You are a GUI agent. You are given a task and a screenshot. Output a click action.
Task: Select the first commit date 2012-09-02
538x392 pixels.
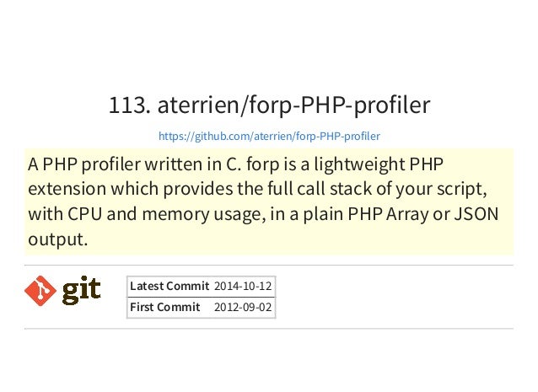243,307
